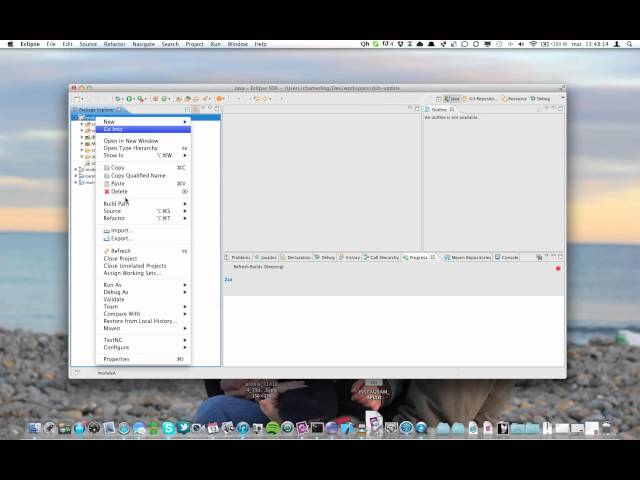Expand the Compare With submenu
This screenshot has width=640, height=480.
(x=143, y=314)
